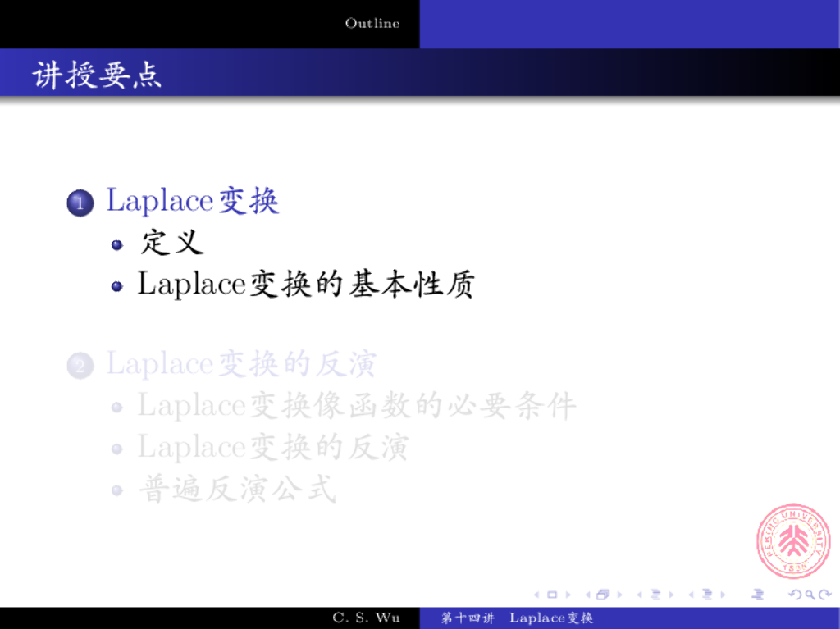Jump to next frame arrow

click(x=619, y=595)
